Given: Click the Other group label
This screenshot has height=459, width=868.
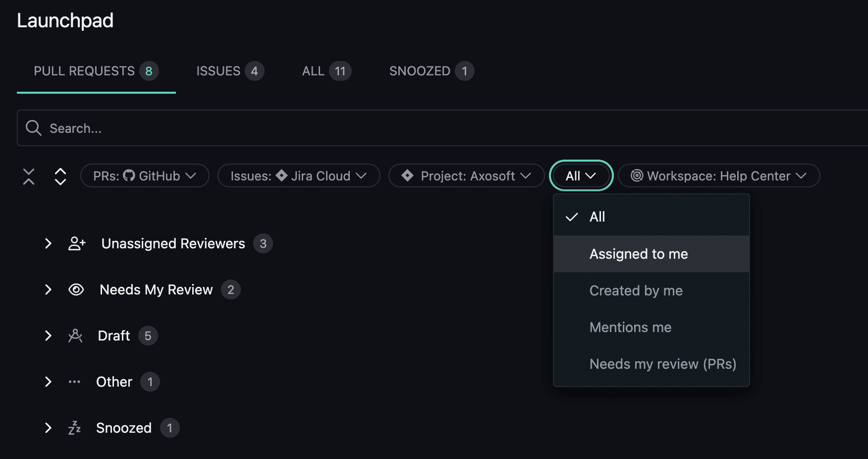Looking at the screenshot, I should (x=114, y=382).
